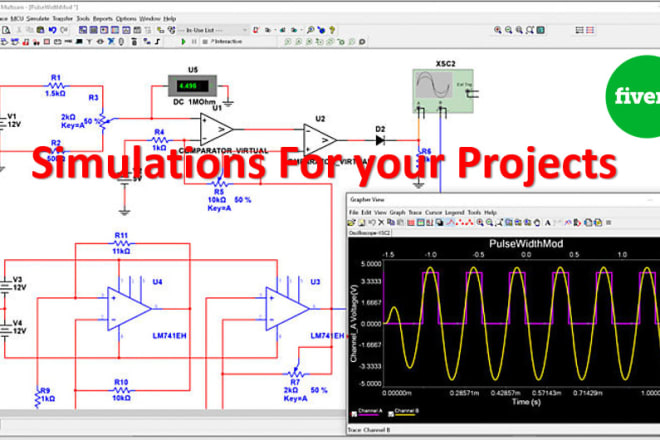The width and height of the screenshot is (660, 440).
Task: Select resistor R11 11kΩ
Action: pyautogui.click(x=121, y=243)
